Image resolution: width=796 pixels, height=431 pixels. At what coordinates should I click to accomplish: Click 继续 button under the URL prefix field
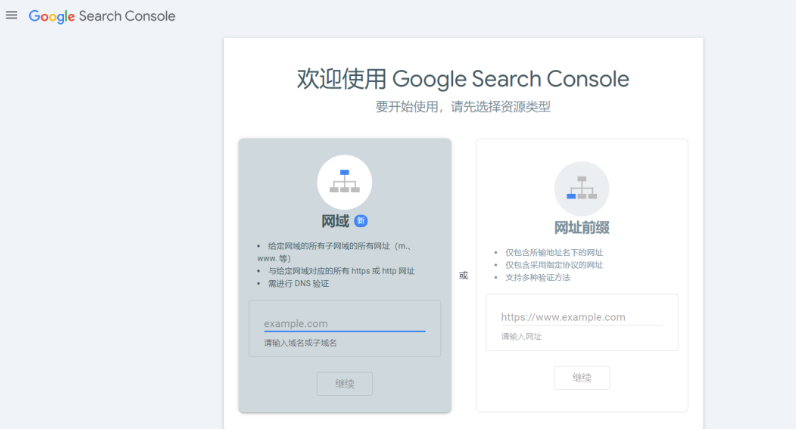tap(582, 378)
